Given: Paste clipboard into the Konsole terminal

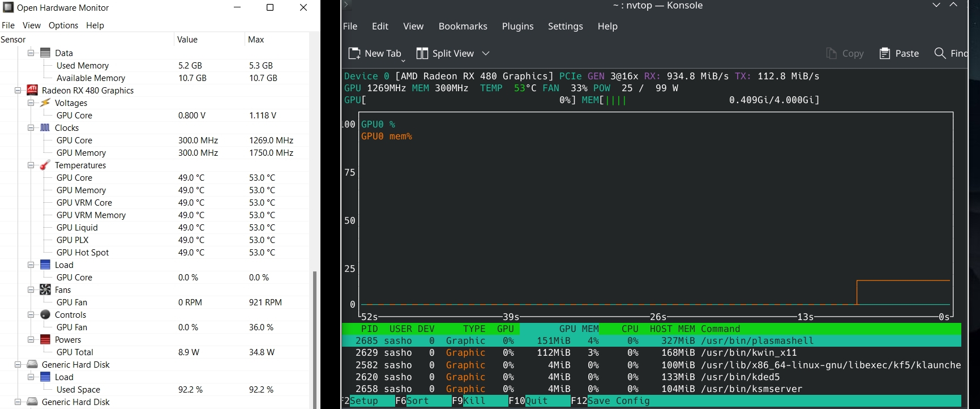Looking at the screenshot, I should [x=899, y=53].
